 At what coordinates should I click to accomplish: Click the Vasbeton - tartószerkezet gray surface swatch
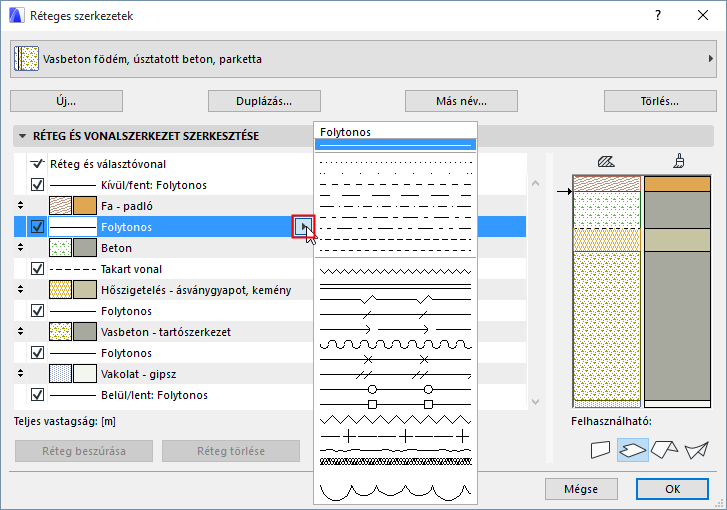coord(85,332)
